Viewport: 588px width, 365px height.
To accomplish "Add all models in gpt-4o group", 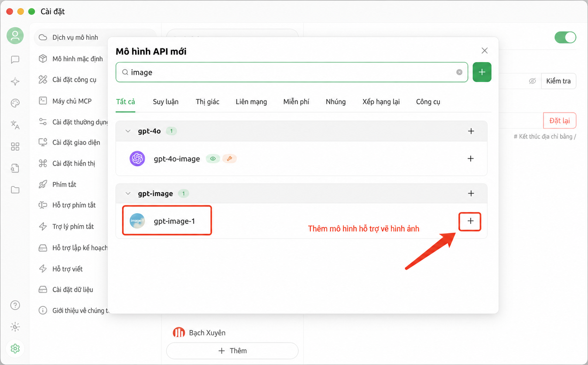I will (x=471, y=131).
